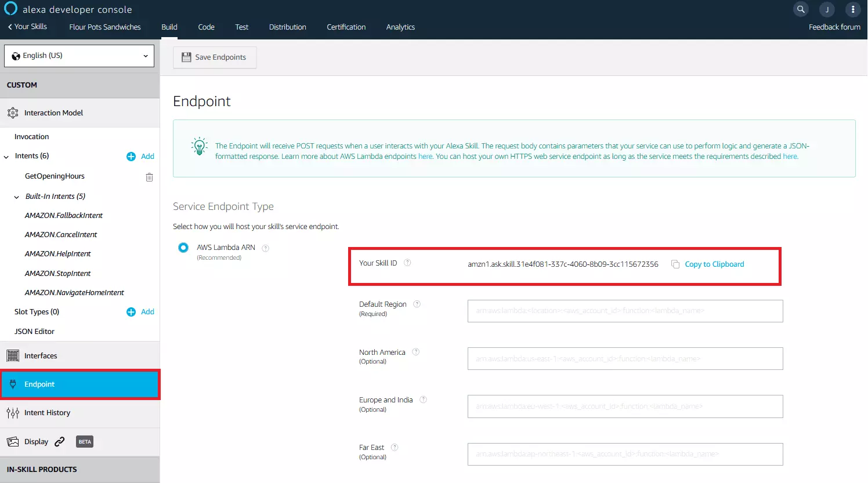Collapse the Intents (6) chevron
Screen dimensions: 868x483
coord(6,157)
